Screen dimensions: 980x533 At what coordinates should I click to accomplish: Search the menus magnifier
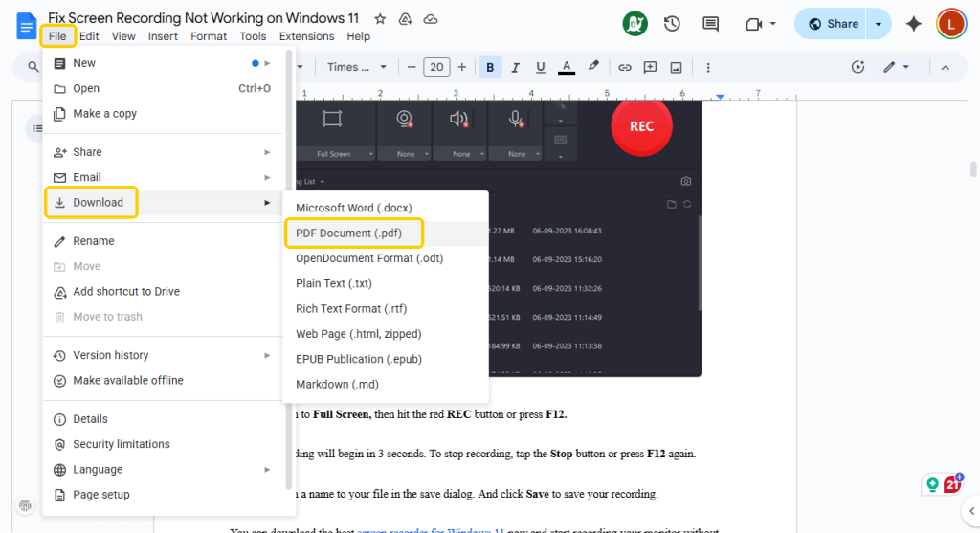pos(33,67)
